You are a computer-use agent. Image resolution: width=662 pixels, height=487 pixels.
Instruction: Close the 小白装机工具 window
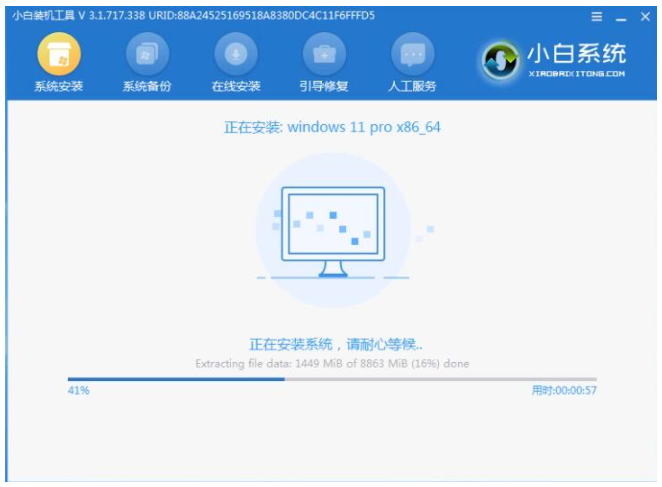point(645,16)
